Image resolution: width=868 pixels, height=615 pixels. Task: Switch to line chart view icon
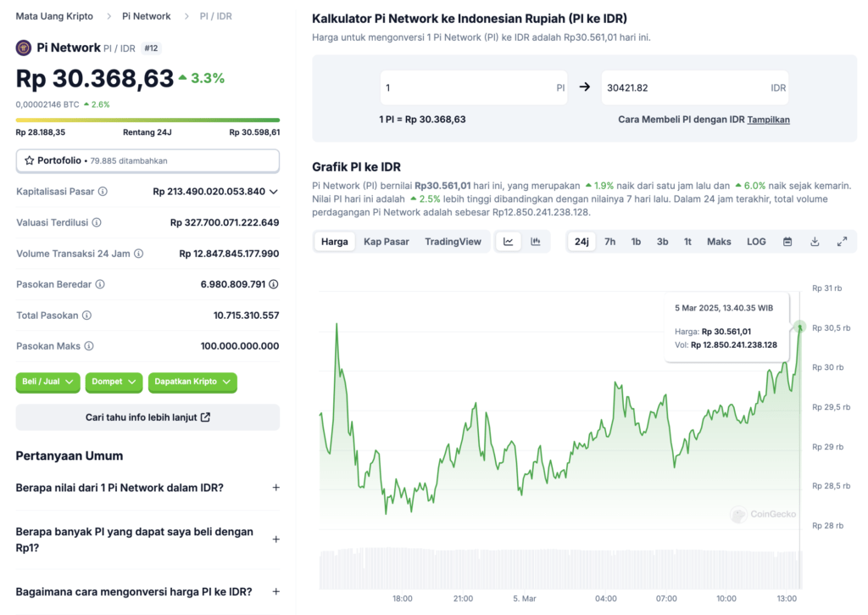[509, 242]
